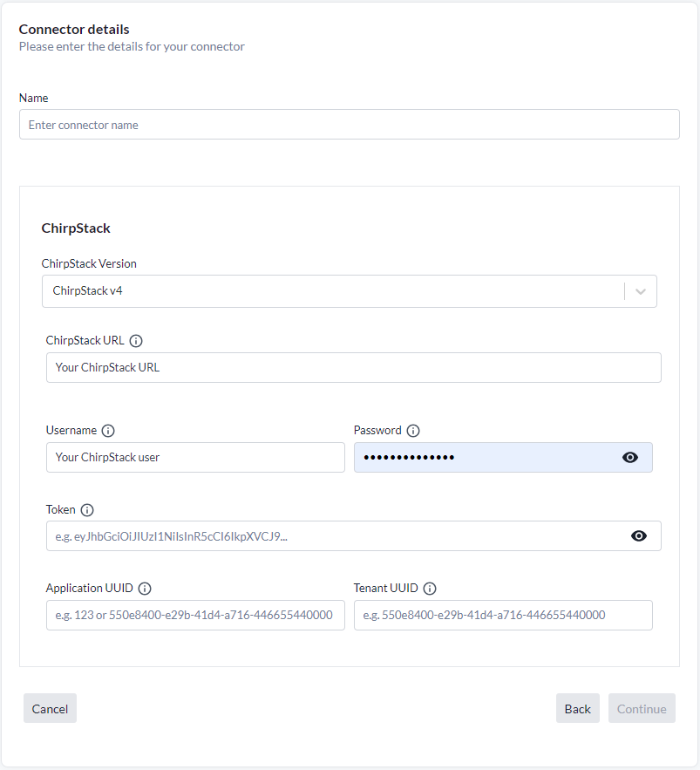Click the 'Tenant UUID' label text

click(x=386, y=588)
